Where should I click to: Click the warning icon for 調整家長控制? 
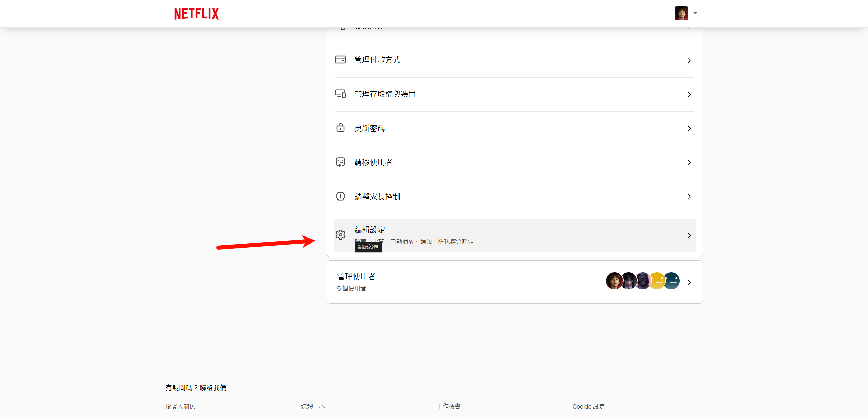(340, 197)
